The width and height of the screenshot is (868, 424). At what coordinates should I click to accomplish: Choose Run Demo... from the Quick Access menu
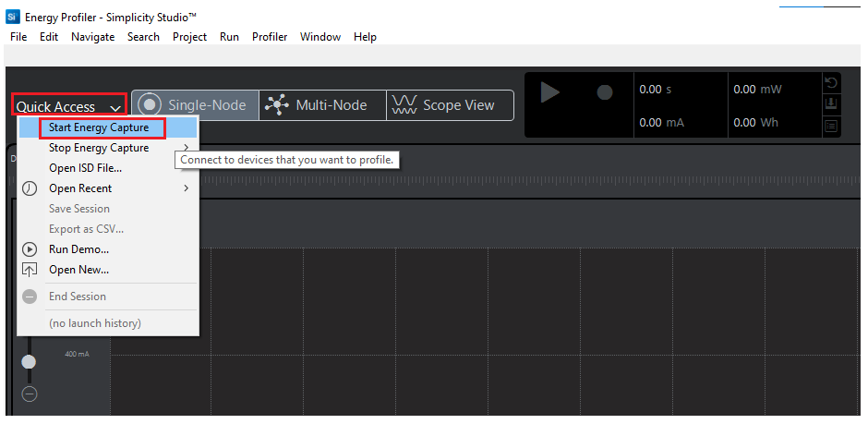(78, 249)
